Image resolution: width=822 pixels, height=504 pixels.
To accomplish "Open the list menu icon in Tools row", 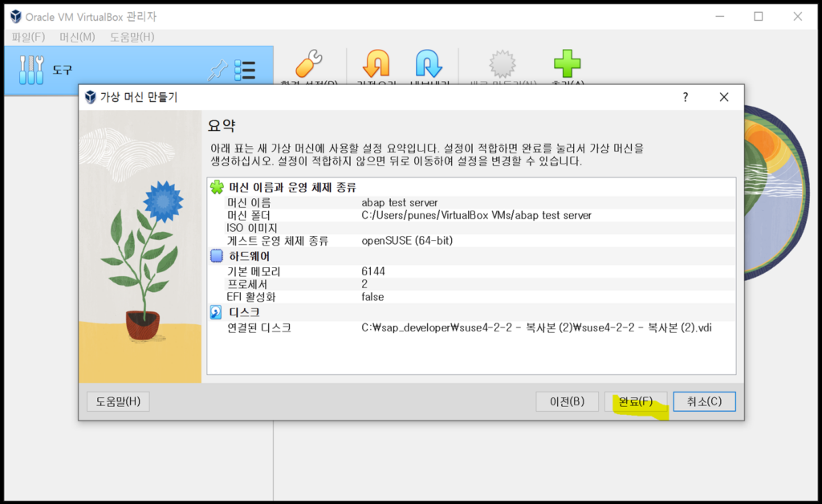I will [x=245, y=70].
